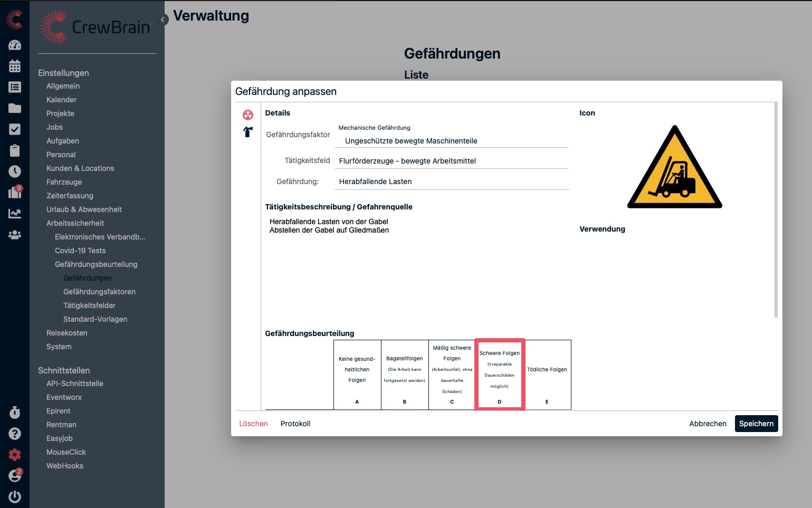Click the forklift warning sign icon
Viewport: 812px width, 508px height.
674,168
